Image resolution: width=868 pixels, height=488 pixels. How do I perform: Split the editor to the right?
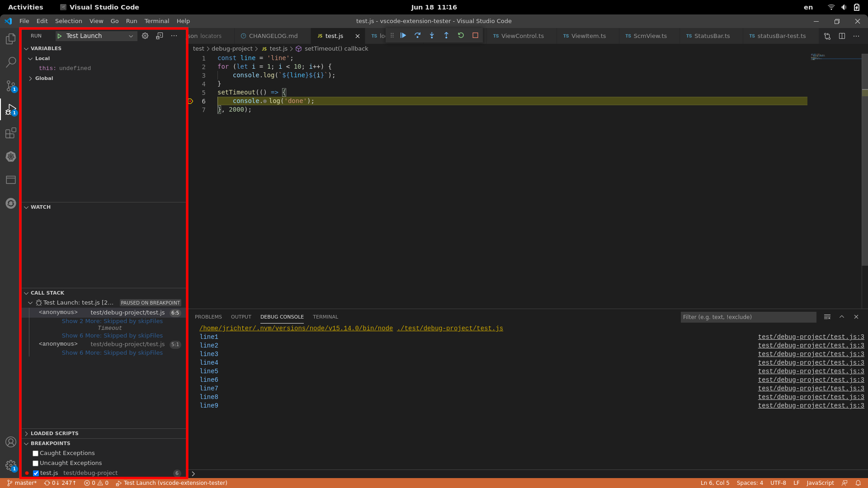842,36
